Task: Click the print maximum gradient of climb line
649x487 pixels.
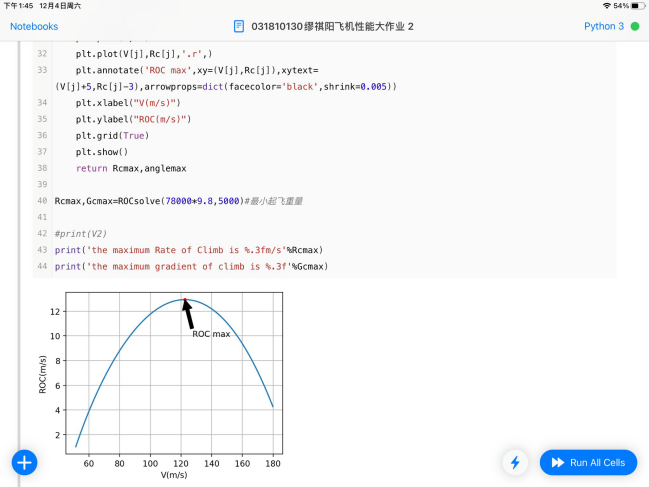Action: point(191,266)
